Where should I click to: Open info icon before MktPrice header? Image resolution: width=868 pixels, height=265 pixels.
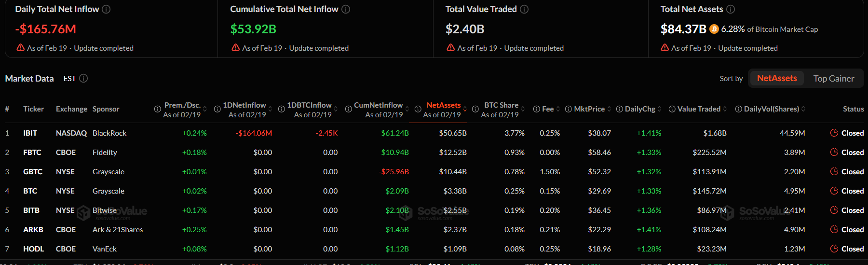point(568,109)
